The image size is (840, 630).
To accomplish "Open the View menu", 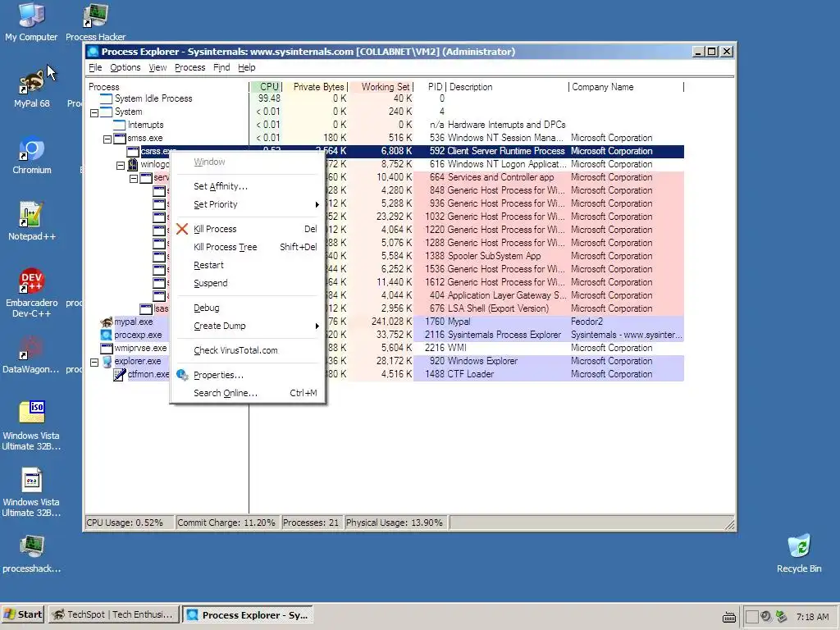I will (x=157, y=67).
